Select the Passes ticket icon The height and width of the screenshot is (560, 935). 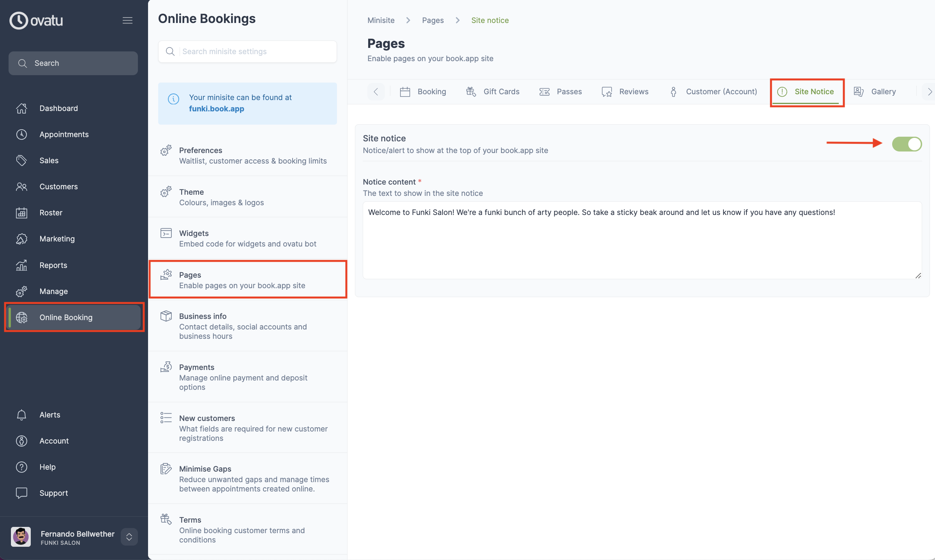[x=544, y=91]
